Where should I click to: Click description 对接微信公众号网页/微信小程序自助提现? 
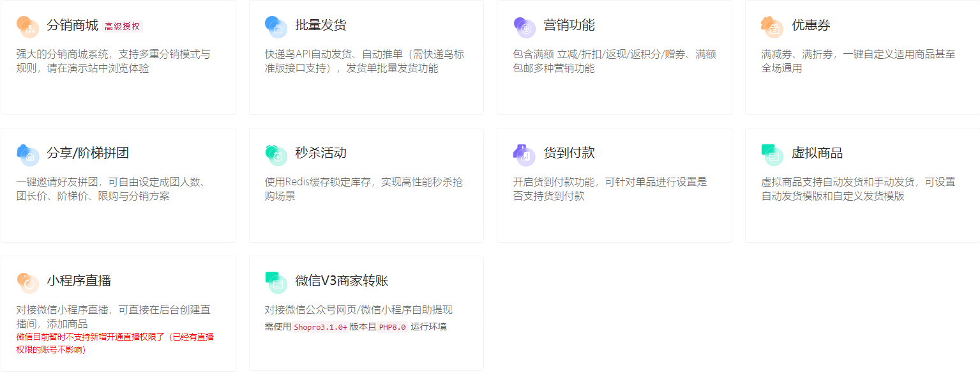click(x=359, y=310)
